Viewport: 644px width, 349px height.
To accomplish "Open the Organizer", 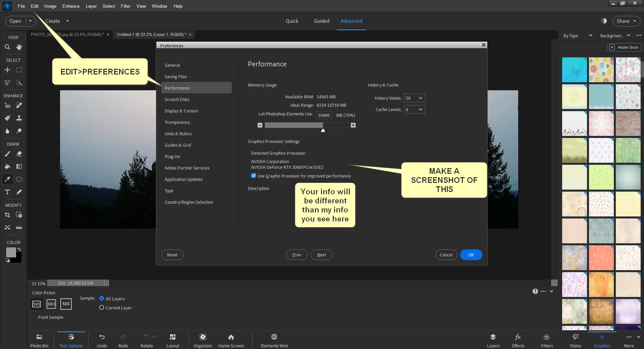I will [203, 340].
